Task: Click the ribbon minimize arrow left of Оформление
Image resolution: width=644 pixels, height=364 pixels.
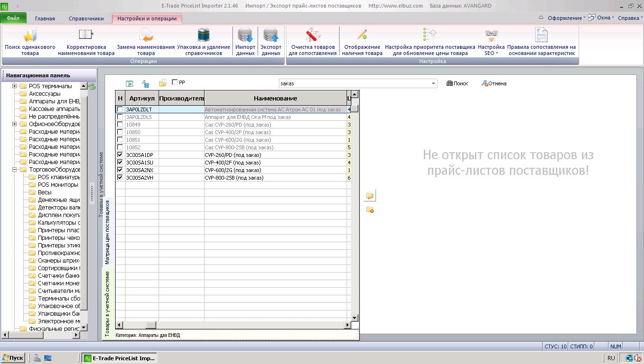Action: coord(541,18)
